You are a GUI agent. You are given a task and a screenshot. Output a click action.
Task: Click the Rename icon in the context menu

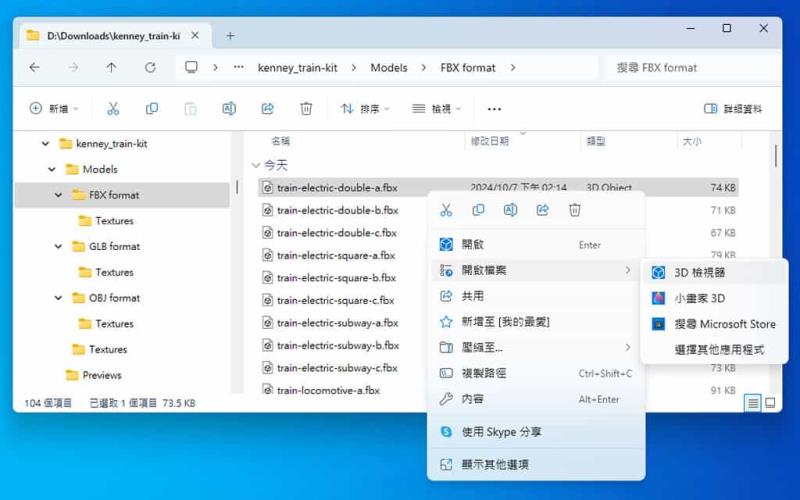click(x=510, y=210)
